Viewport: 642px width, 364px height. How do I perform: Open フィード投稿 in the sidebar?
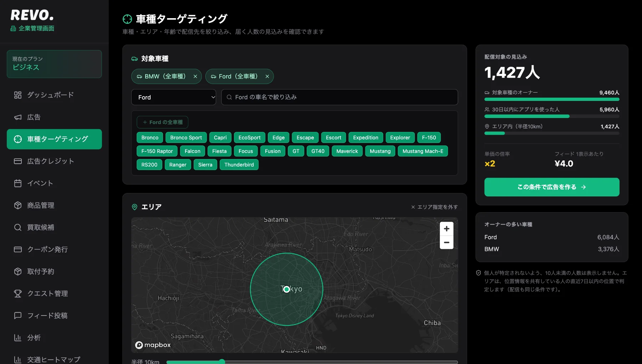54,316
